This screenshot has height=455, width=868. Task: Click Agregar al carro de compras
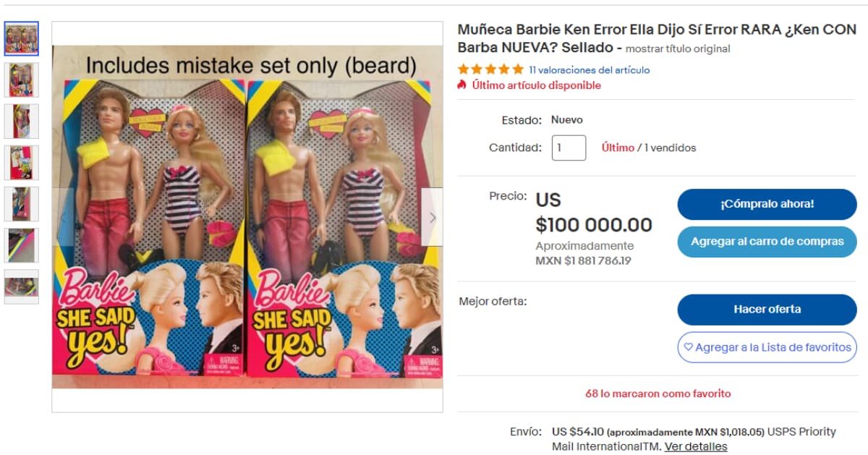coord(767,242)
